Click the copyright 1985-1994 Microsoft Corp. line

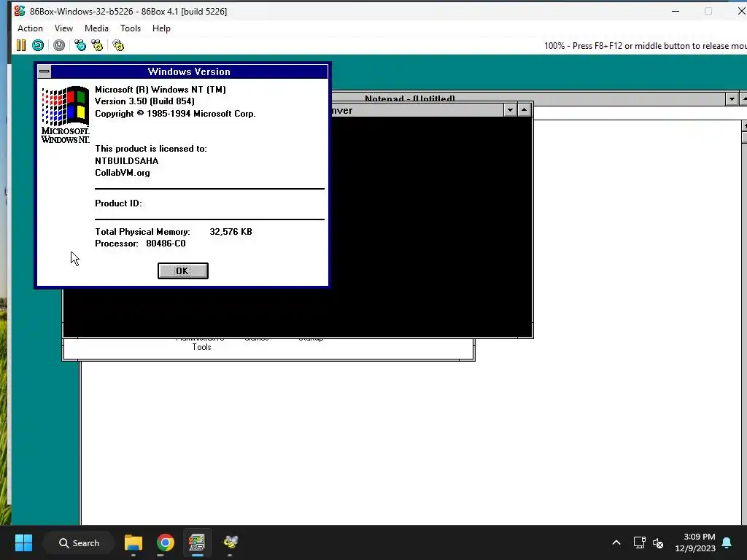pos(175,114)
